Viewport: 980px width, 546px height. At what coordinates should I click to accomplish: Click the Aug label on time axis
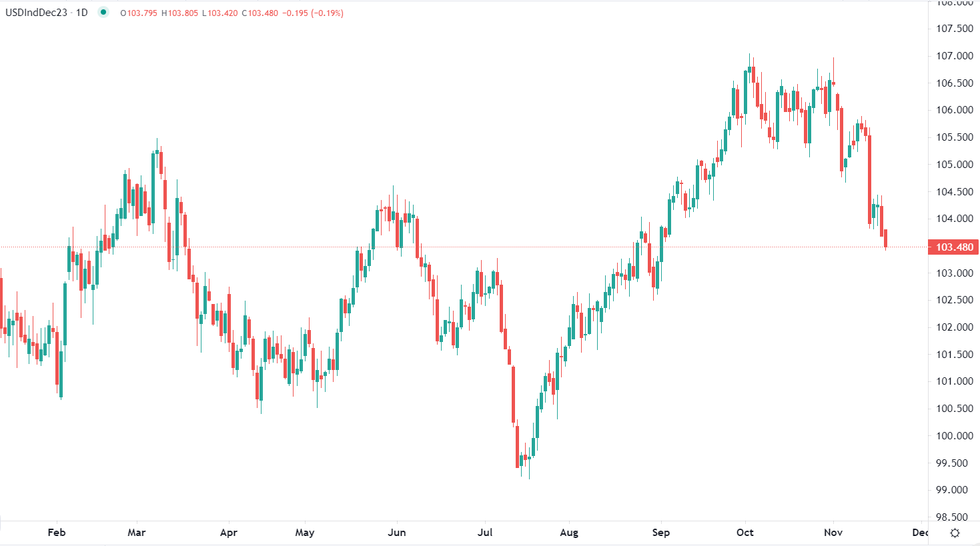pos(569,533)
